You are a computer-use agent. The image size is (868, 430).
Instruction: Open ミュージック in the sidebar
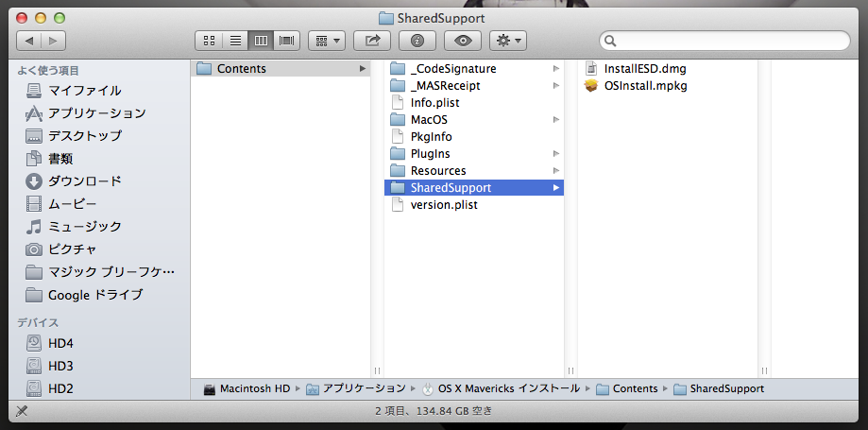click(99, 227)
